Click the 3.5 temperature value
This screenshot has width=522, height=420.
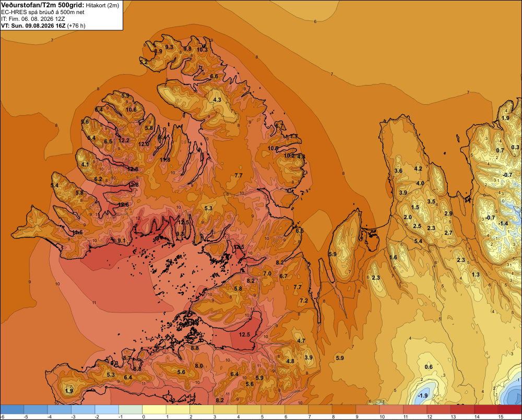click(431, 202)
